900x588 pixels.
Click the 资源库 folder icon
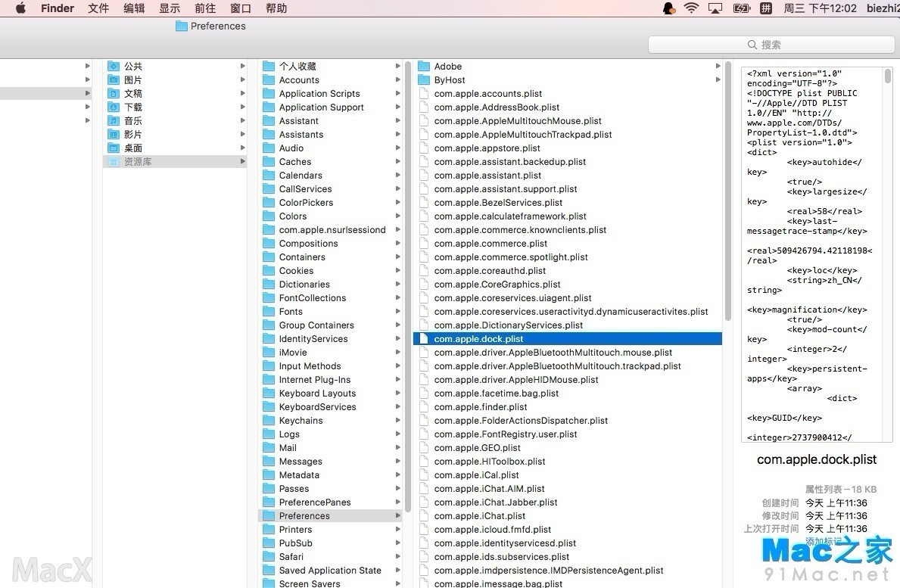[x=114, y=162]
